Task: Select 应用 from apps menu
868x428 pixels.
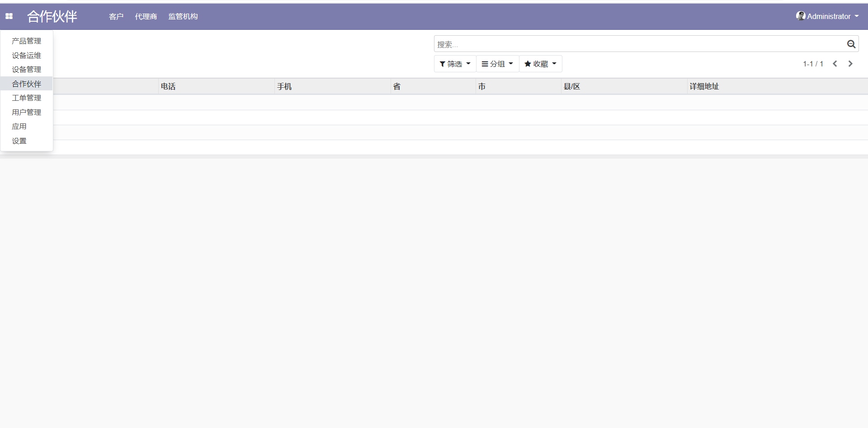Action: [x=27, y=127]
